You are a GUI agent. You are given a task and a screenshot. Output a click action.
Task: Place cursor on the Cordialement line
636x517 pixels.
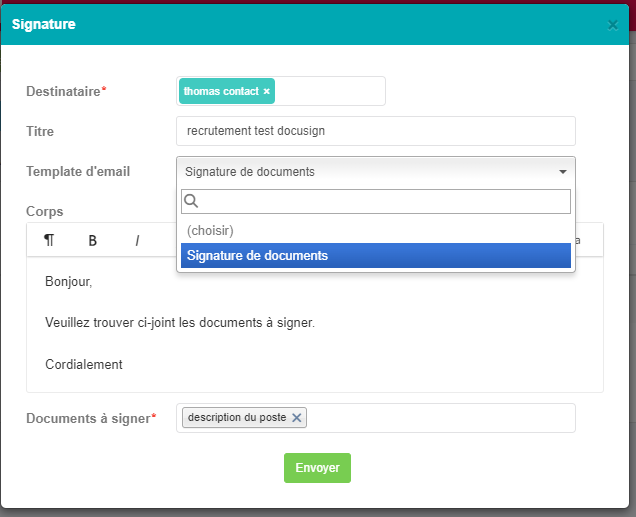[84, 365]
